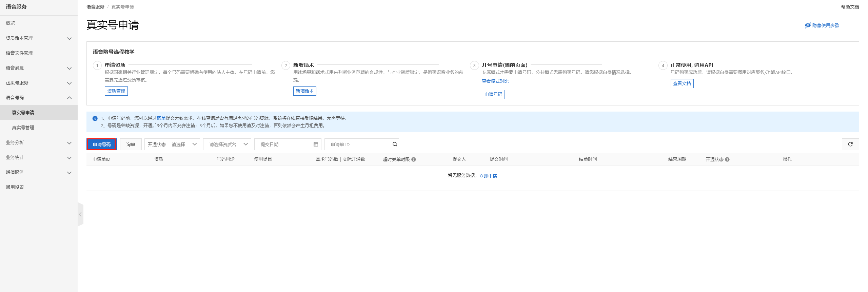868x292 pixels.
Task: Open the calendar icon in submit date field
Action: click(316, 144)
